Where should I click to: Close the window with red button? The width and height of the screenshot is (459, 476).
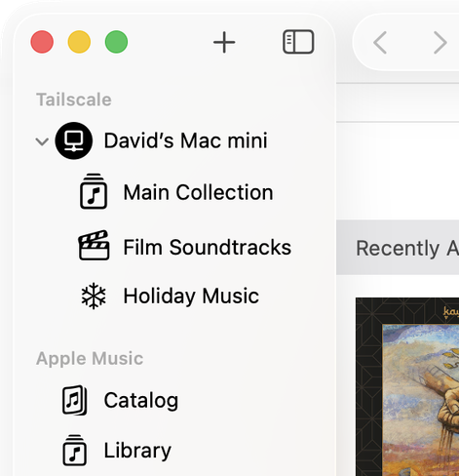tap(42, 42)
